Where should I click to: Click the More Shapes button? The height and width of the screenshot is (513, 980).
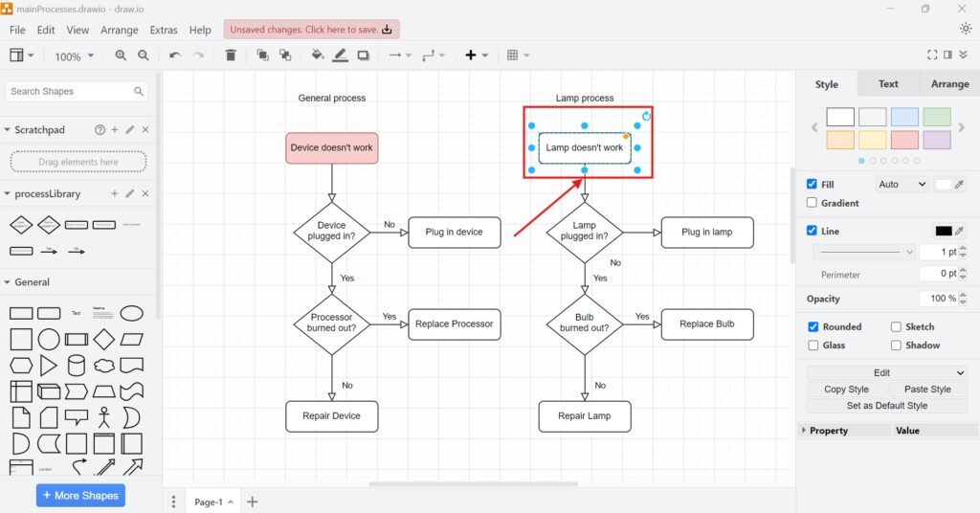click(x=80, y=496)
